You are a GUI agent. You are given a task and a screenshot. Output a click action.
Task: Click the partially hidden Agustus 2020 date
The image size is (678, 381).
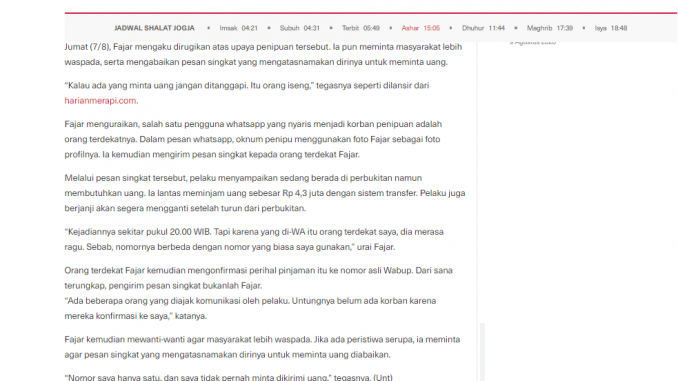(532, 42)
